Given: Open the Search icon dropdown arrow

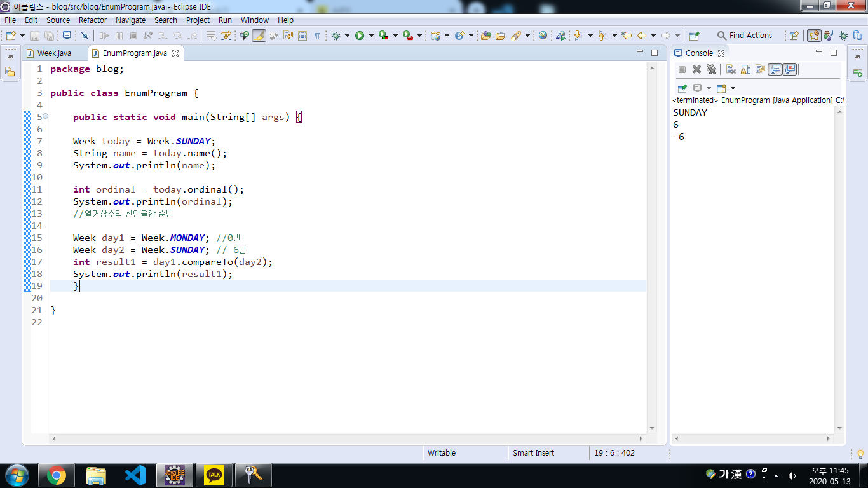Looking at the screenshot, I should click(x=527, y=36).
